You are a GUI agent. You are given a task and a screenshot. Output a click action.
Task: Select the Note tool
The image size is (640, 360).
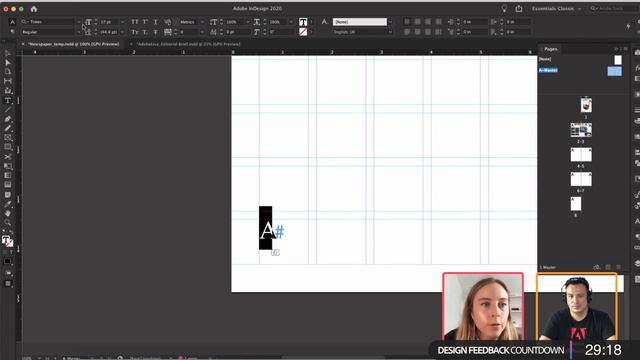coord(8,195)
